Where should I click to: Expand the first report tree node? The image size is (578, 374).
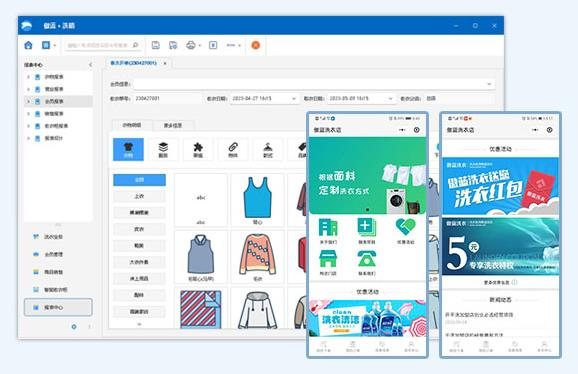(28, 77)
